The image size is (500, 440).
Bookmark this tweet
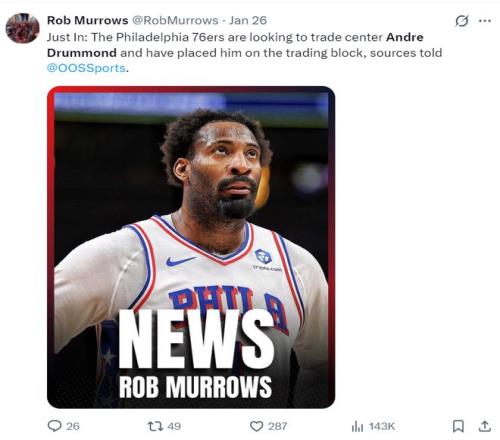tap(458, 426)
